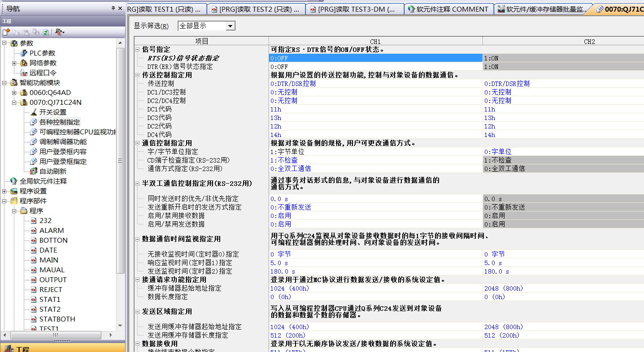Expand the 程序设置 tree node

pos(4,191)
